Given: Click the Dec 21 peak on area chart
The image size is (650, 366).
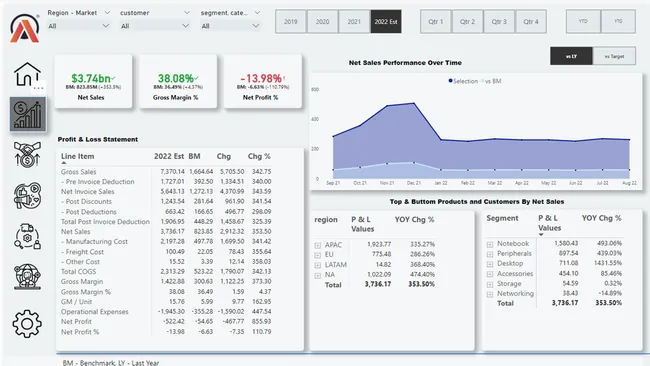Looking at the screenshot, I should pyautogui.click(x=413, y=103).
